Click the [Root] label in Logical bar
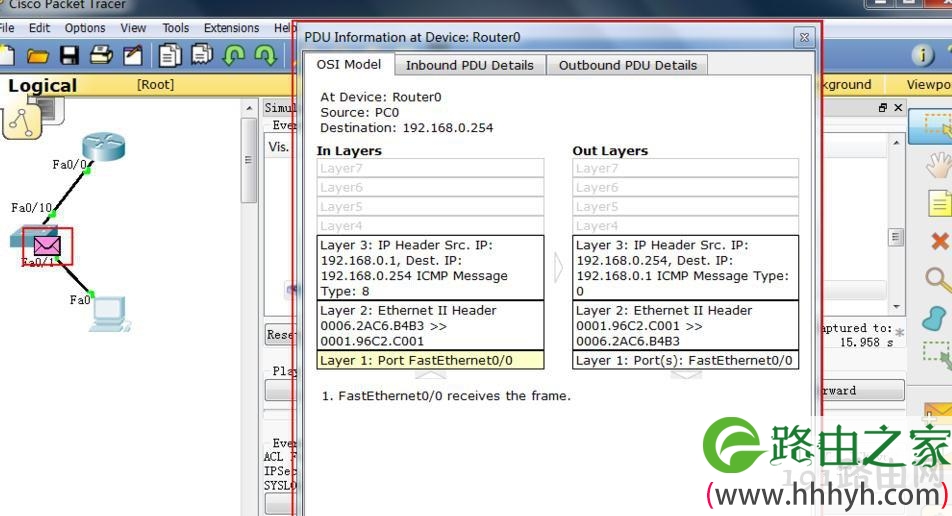 point(155,84)
